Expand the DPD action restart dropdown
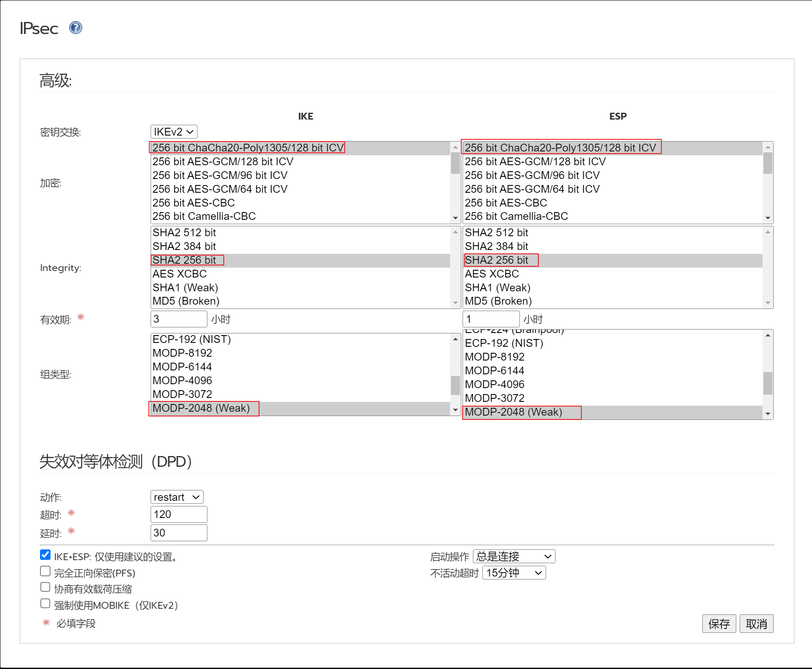The height and width of the screenshot is (669, 812). pos(177,497)
